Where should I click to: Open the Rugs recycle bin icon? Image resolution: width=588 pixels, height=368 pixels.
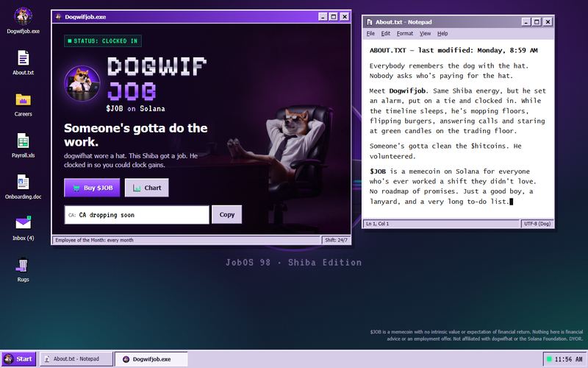click(x=23, y=269)
